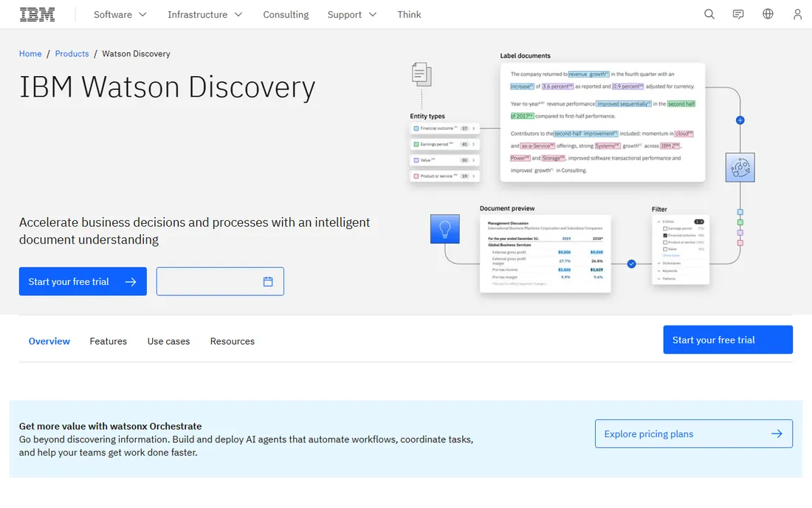Click the purple square on the pipeline
Viewport: 812px width, 508px height.
740,233
